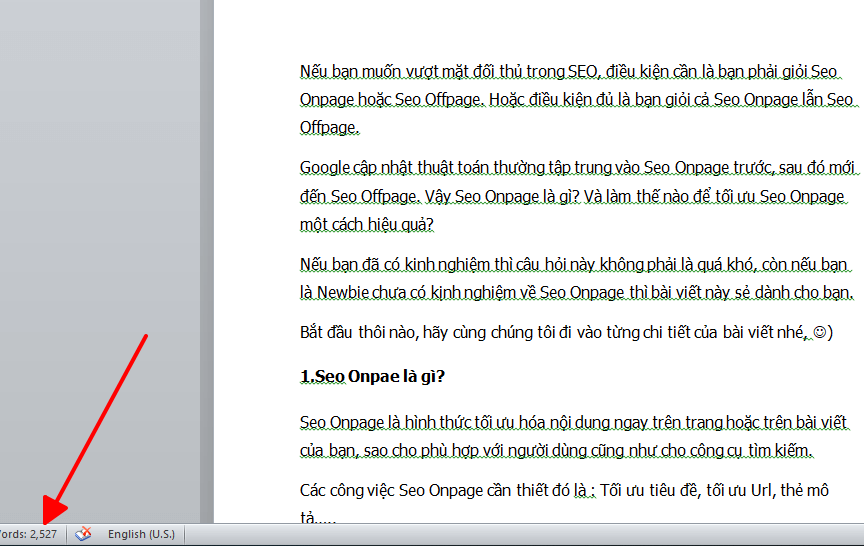This screenshot has width=864, height=546.
Task: Click the paragraph starting "Google cập nhật thuật toán"
Action: tap(579, 196)
